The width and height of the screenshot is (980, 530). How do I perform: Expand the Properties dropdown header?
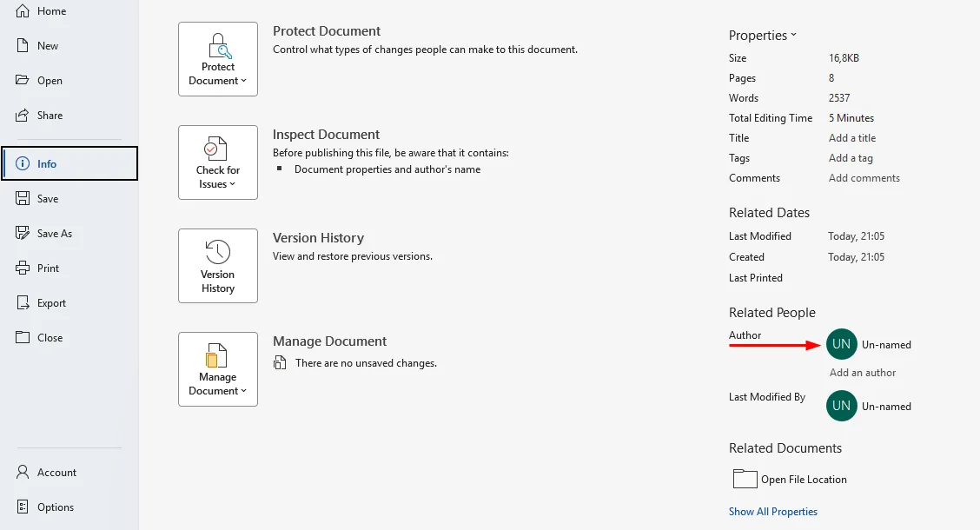point(763,36)
